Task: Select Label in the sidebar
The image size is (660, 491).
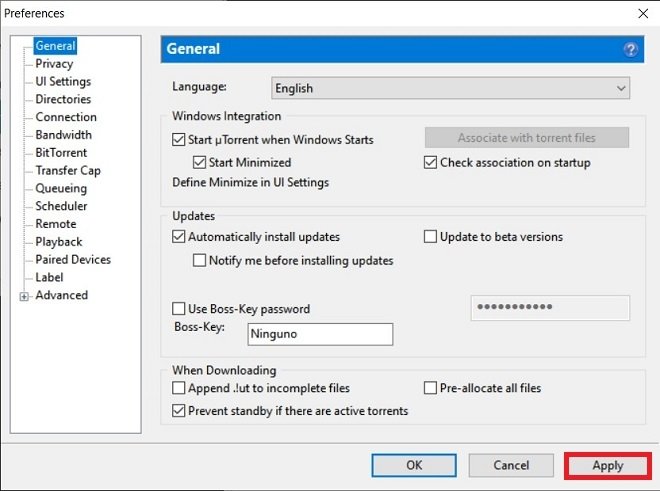Action: coord(49,277)
